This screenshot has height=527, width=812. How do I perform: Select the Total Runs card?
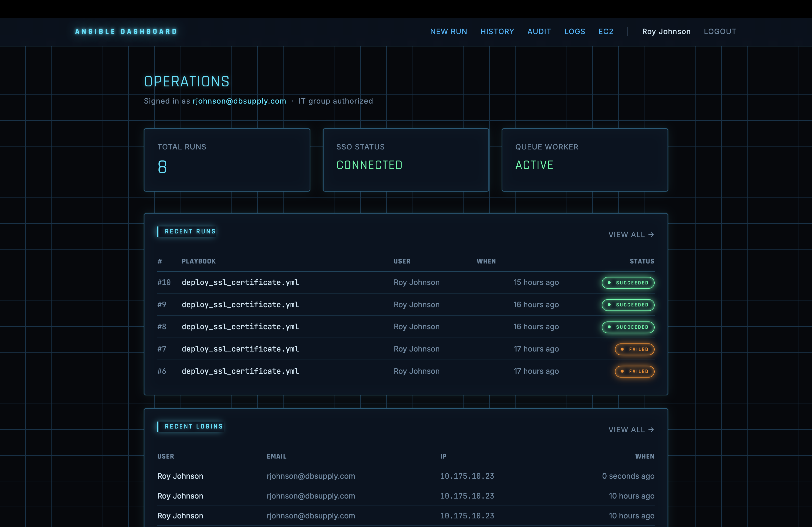(x=227, y=160)
